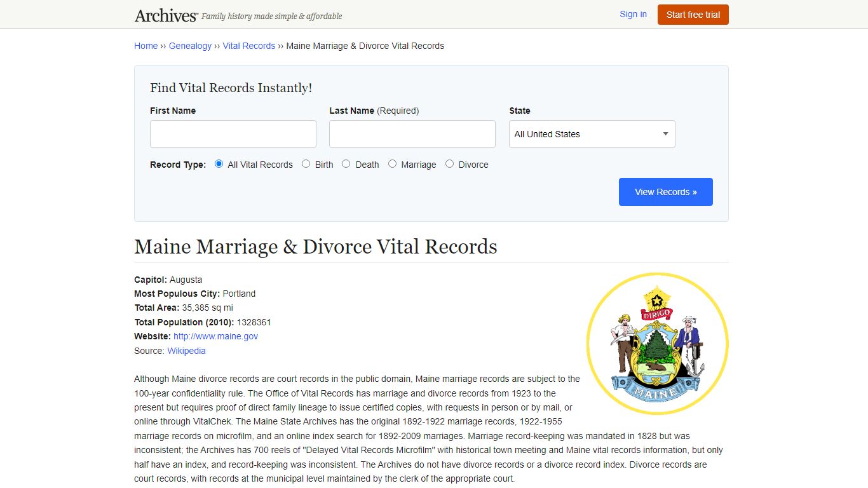Click the 'Family history made simple & affordable' tagline
Screen dimensions: 868x488
pyautogui.click(x=271, y=17)
